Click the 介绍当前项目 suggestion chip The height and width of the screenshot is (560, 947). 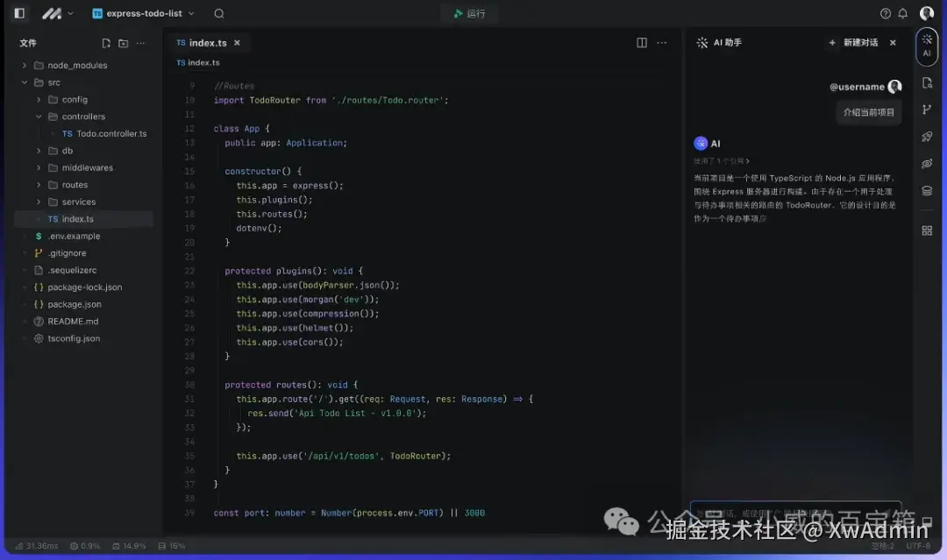coord(868,112)
